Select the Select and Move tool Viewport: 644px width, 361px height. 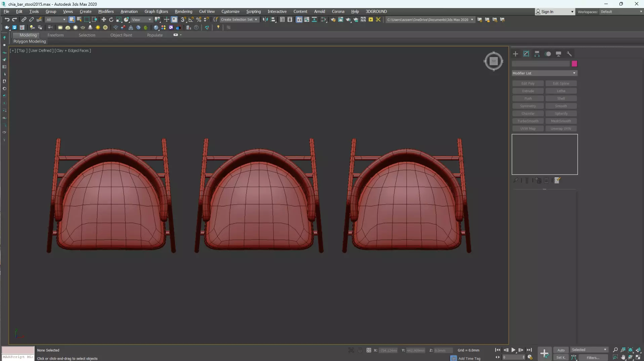103,19
